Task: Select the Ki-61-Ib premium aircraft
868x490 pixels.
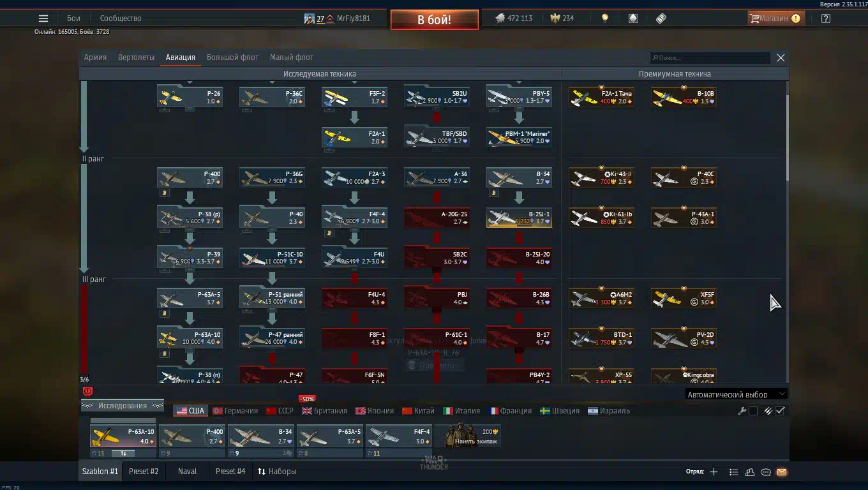Action: [x=601, y=218]
